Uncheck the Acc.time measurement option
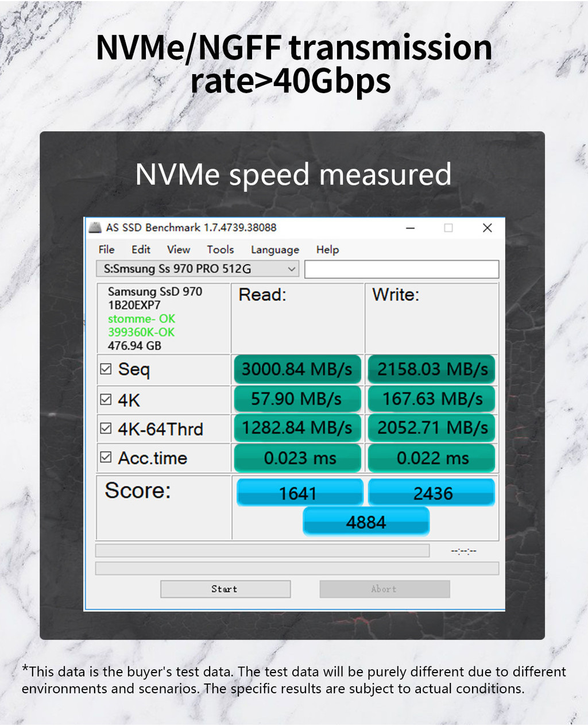588x726 pixels. [106, 457]
